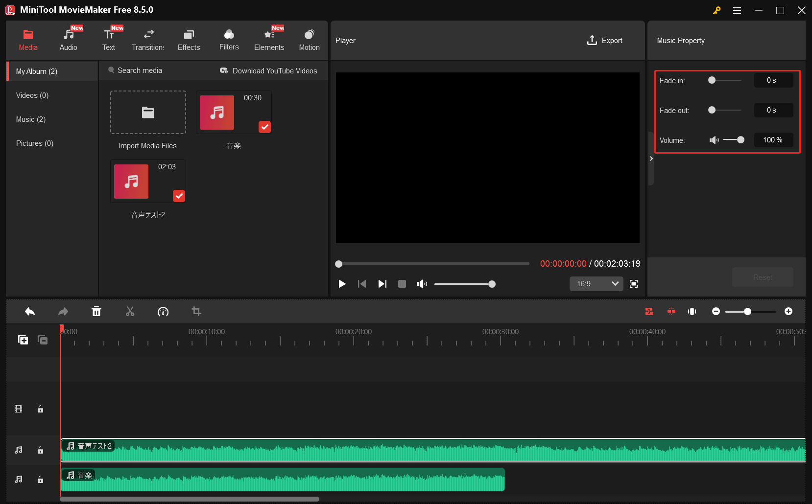Open the hamburger menu
The image size is (812, 504).
737,10
